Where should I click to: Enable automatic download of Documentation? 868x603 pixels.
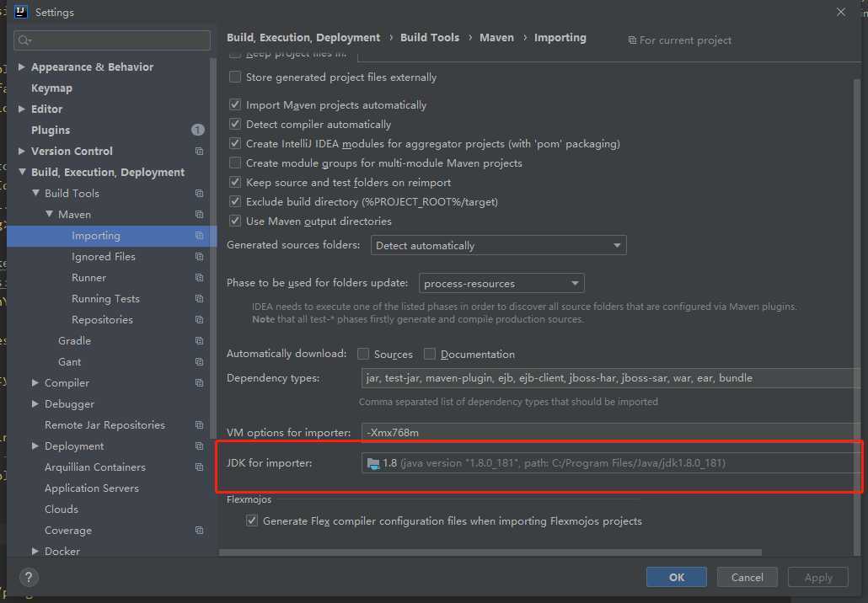(x=430, y=354)
